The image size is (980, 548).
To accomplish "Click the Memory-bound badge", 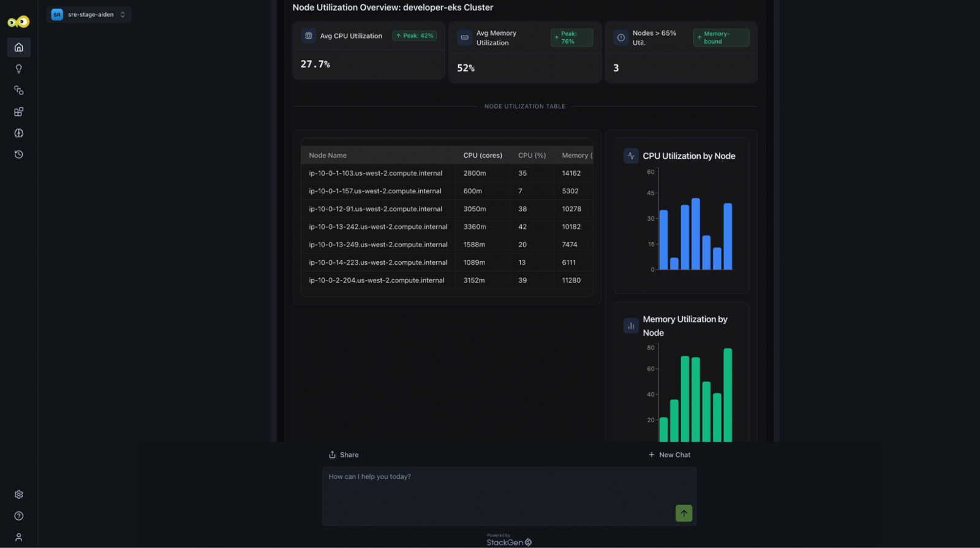I will pos(721,38).
